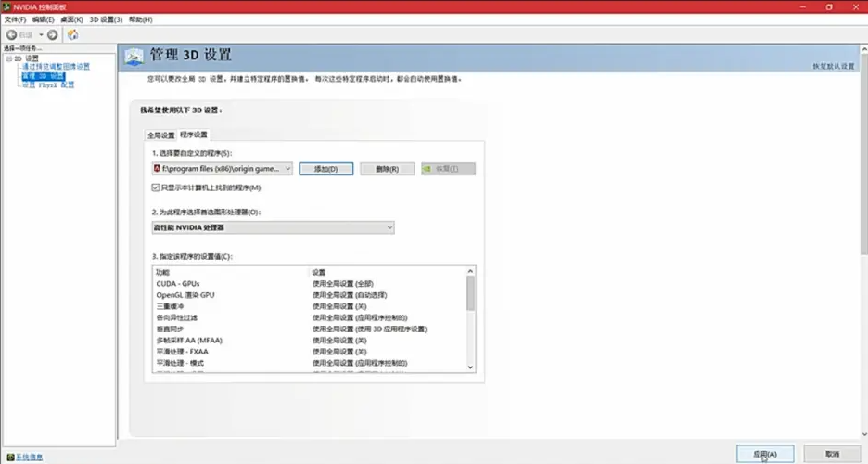
Task: Select the 三重缓冲 setting row
Action: 310,306
